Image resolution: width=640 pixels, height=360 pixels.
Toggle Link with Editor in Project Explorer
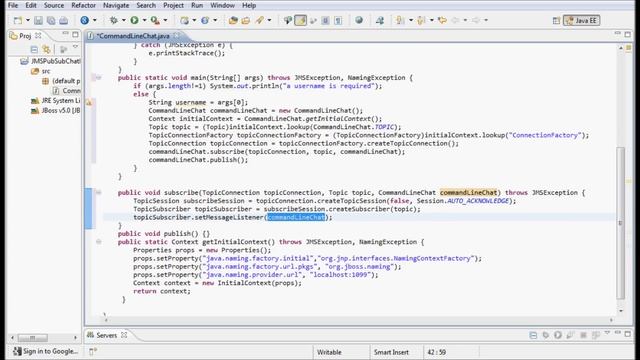47,49
